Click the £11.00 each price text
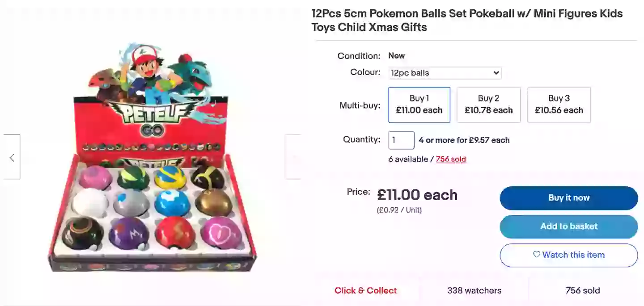This screenshot has width=644, height=306. [417, 195]
